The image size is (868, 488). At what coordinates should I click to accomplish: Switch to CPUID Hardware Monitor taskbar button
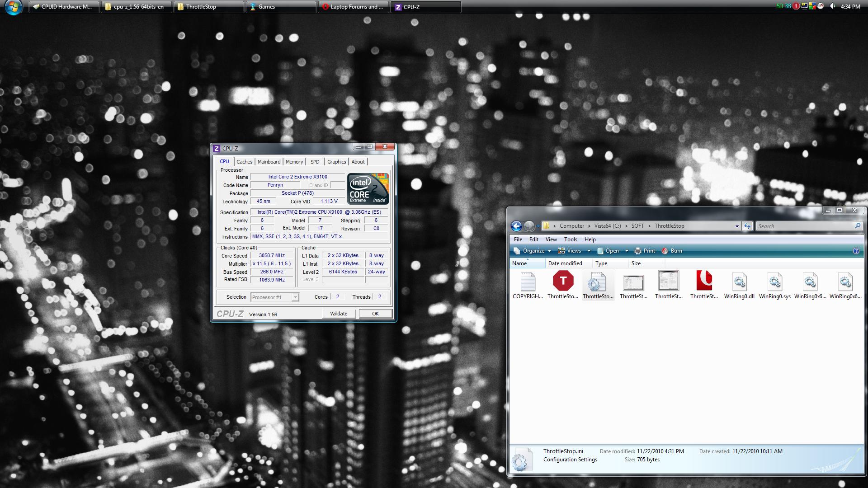tap(64, 7)
